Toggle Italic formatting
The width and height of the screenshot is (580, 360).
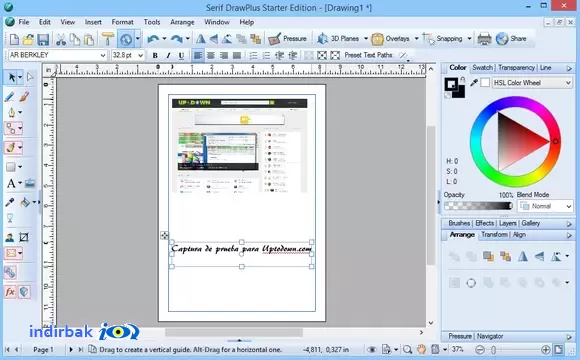click(x=168, y=55)
